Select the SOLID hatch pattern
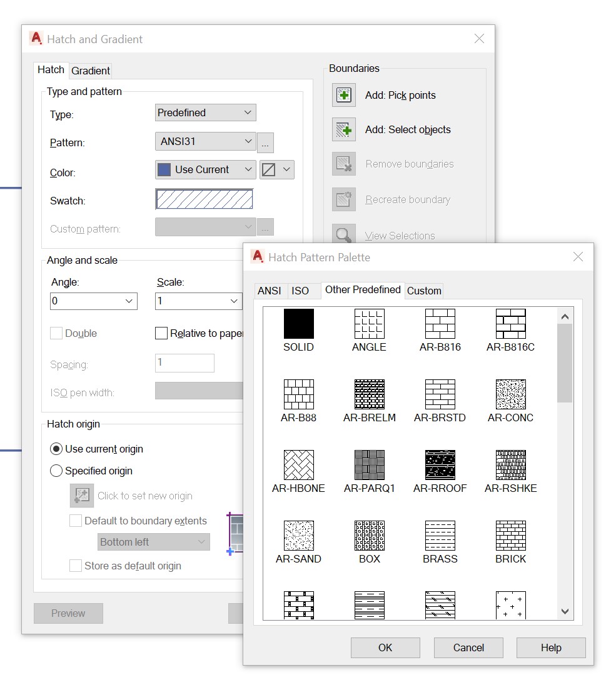 click(298, 324)
